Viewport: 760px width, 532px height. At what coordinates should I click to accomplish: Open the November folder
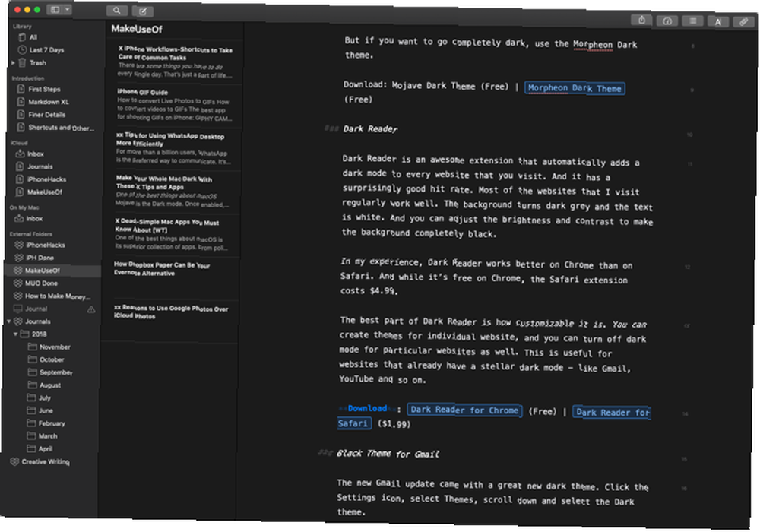click(x=54, y=347)
